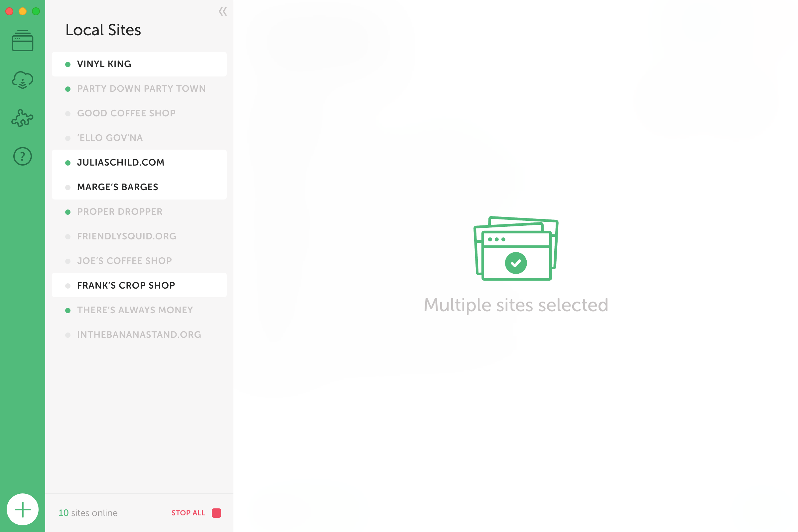
Task: Click the local sites browser icon
Action: click(22, 41)
